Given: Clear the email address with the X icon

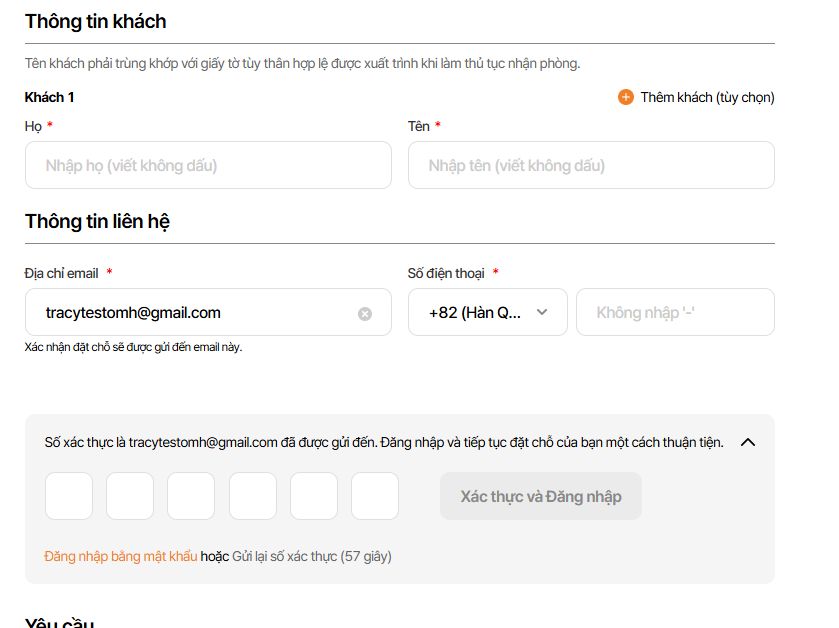Looking at the screenshot, I should [365, 313].
